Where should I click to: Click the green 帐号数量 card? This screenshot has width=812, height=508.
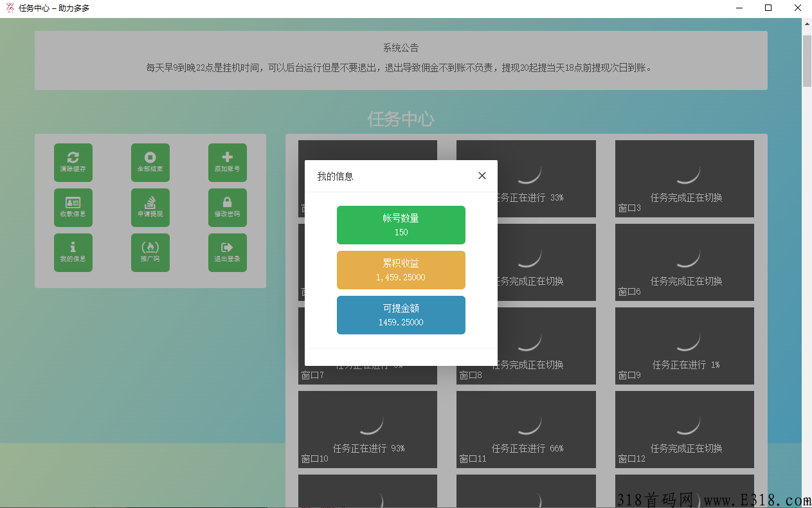pos(401,225)
